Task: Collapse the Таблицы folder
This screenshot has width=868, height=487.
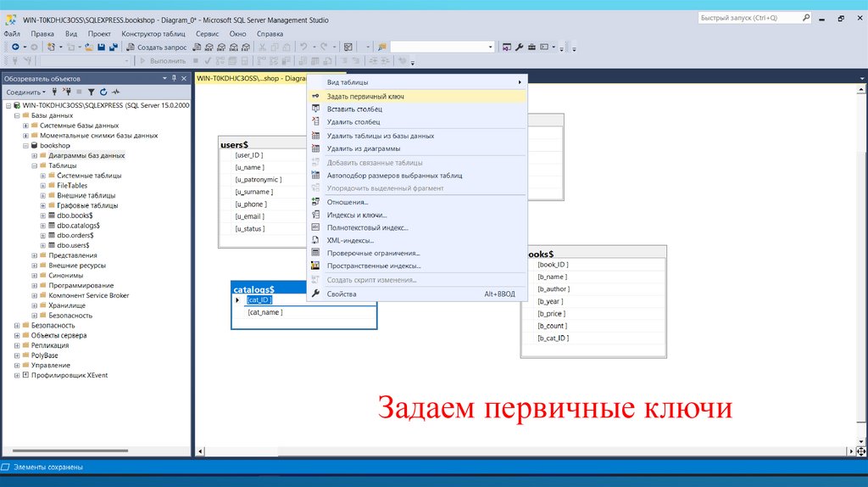Action: tap(34, 165)
